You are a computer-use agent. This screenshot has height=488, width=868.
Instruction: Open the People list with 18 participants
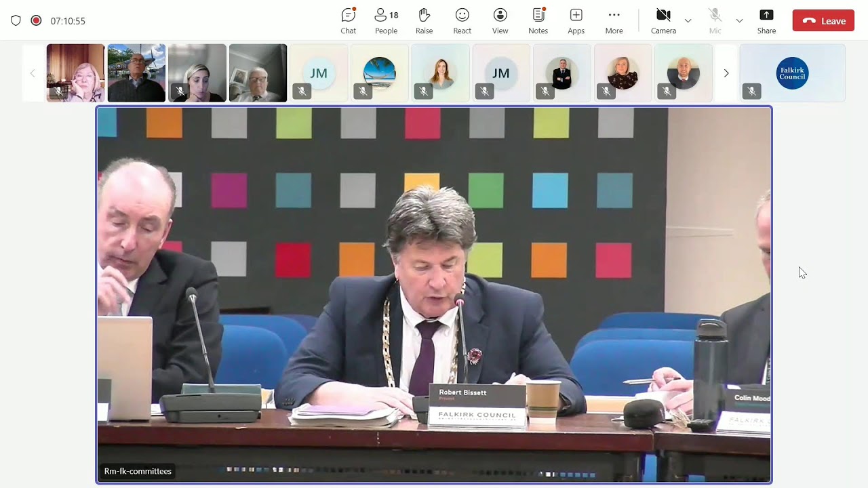[387, 21]
